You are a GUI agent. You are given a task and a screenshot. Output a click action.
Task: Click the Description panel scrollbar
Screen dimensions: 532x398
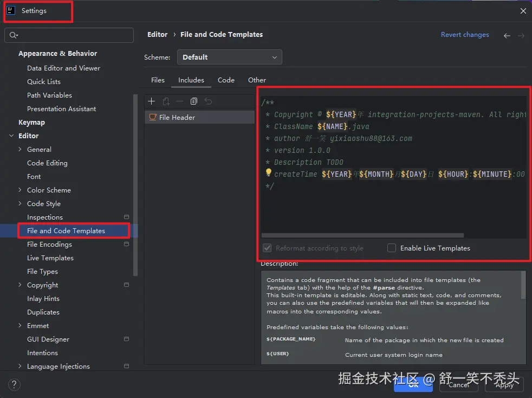(523, 285)
